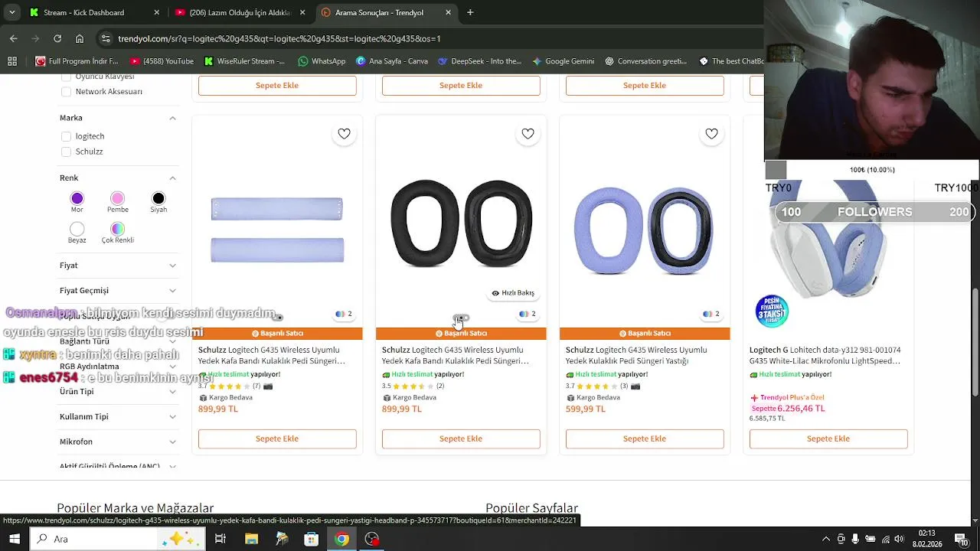Show hidden system tray icons

(826, 539)
